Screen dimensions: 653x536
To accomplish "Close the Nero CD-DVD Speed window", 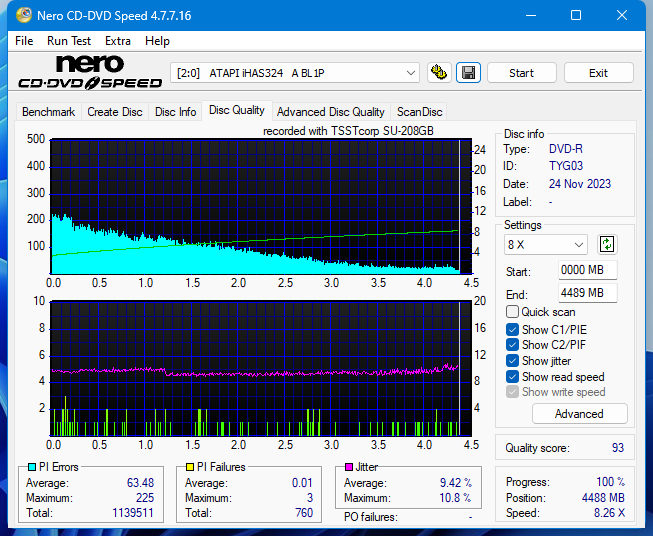I will pyautogui.click(x=622, y=15).
